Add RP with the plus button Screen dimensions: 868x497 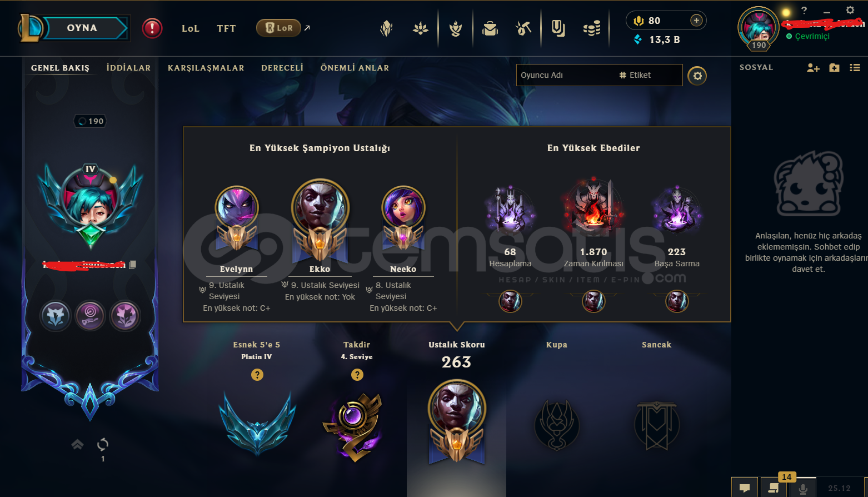(696, 21)
